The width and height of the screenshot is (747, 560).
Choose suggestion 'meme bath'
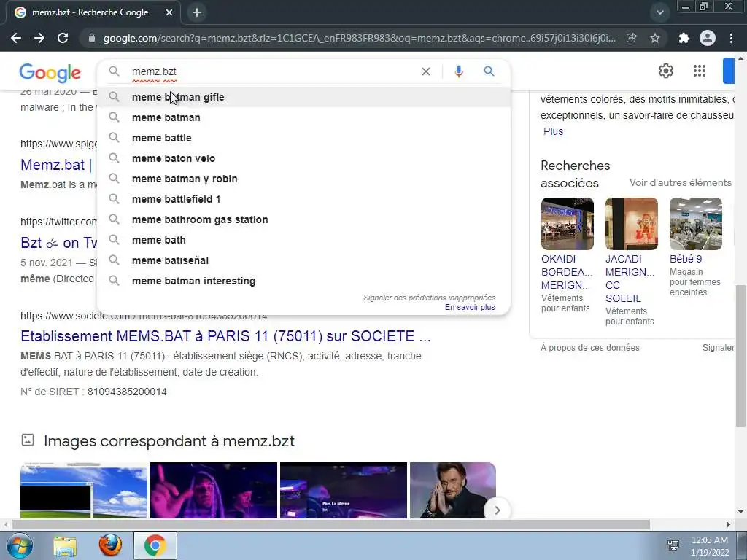[303, 241]
